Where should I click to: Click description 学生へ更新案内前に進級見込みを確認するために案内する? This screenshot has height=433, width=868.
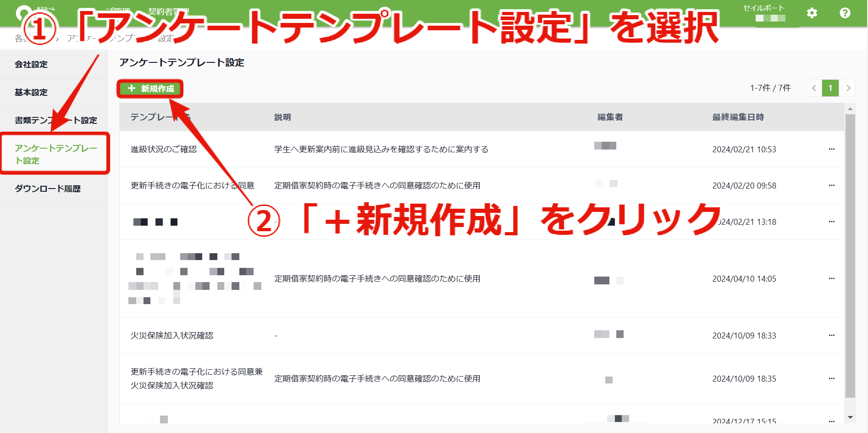(x=381, y=149)
